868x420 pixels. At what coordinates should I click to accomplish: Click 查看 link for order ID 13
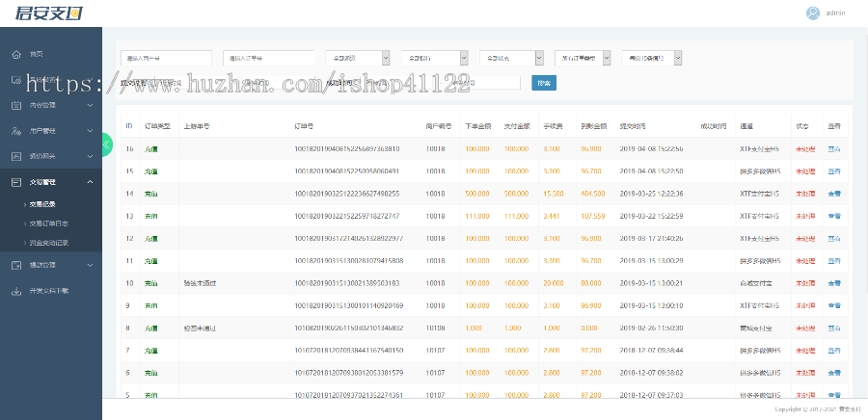tap(834, 216)
